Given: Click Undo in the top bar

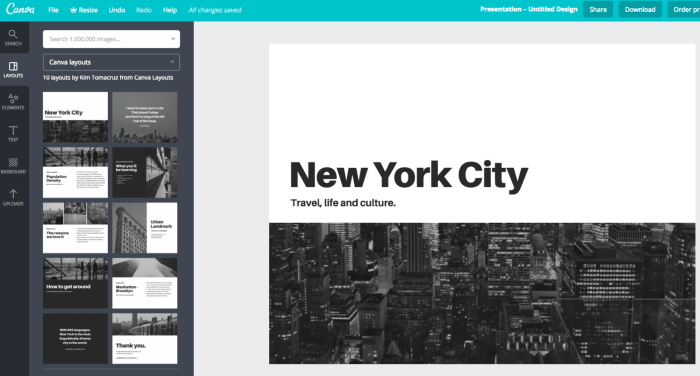Looking at the screenshot, I should coord(117,10).
